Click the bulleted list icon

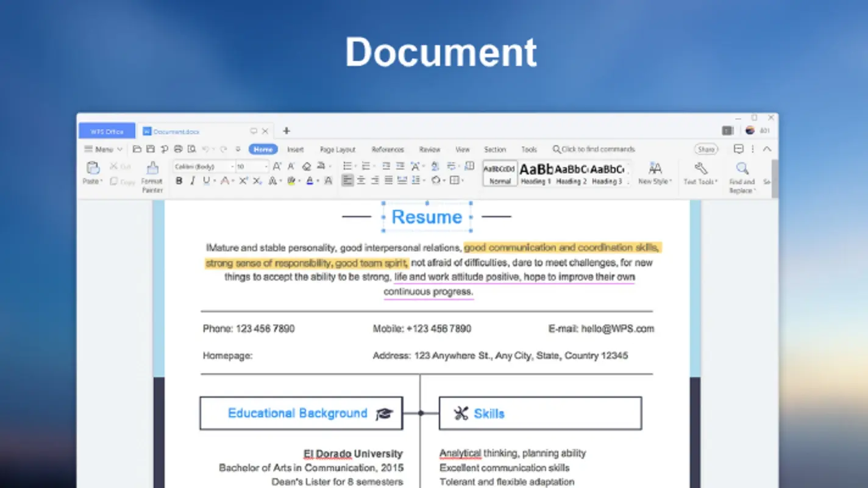coord(348,165)
